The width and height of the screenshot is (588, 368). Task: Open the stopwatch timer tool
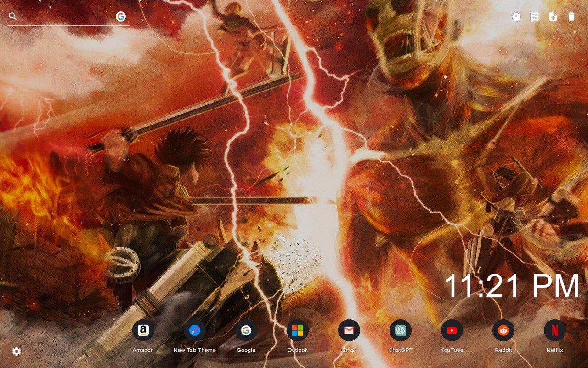(x=516, y=17)
